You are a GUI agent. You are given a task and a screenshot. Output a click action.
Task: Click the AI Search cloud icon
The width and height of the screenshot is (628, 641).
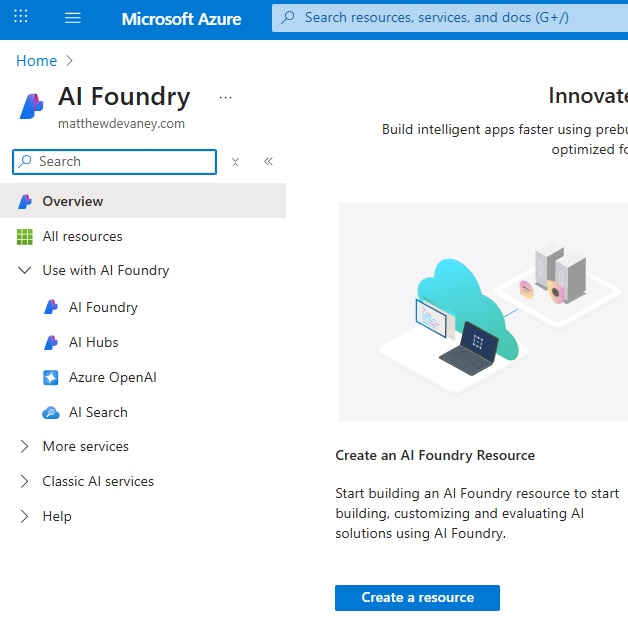click(x=51, y=412)
